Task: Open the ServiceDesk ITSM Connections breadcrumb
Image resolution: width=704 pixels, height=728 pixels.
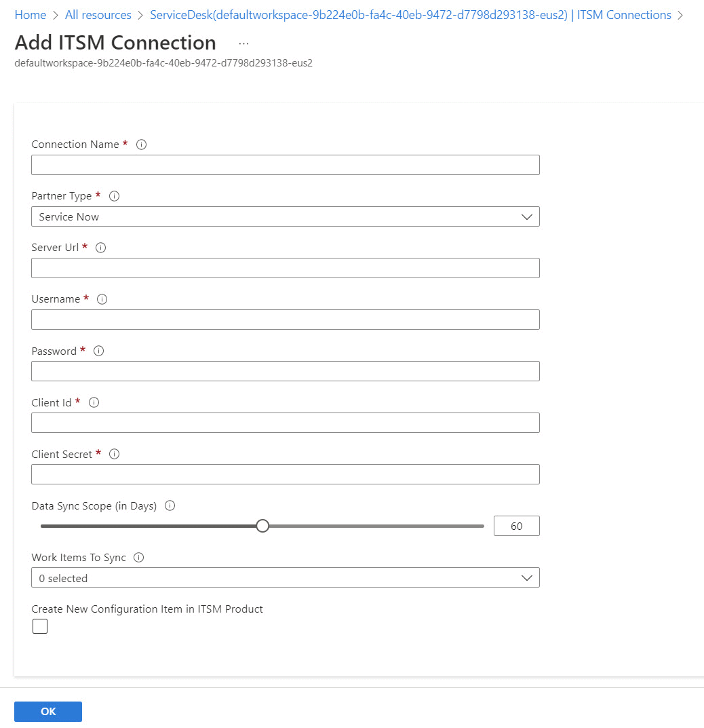Action: coord(410,15)
